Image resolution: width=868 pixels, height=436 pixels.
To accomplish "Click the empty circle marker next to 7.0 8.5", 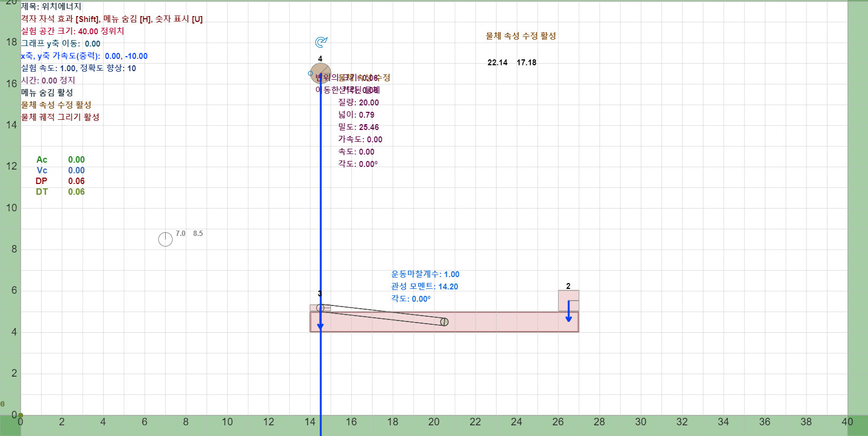I will coord(165,239).
